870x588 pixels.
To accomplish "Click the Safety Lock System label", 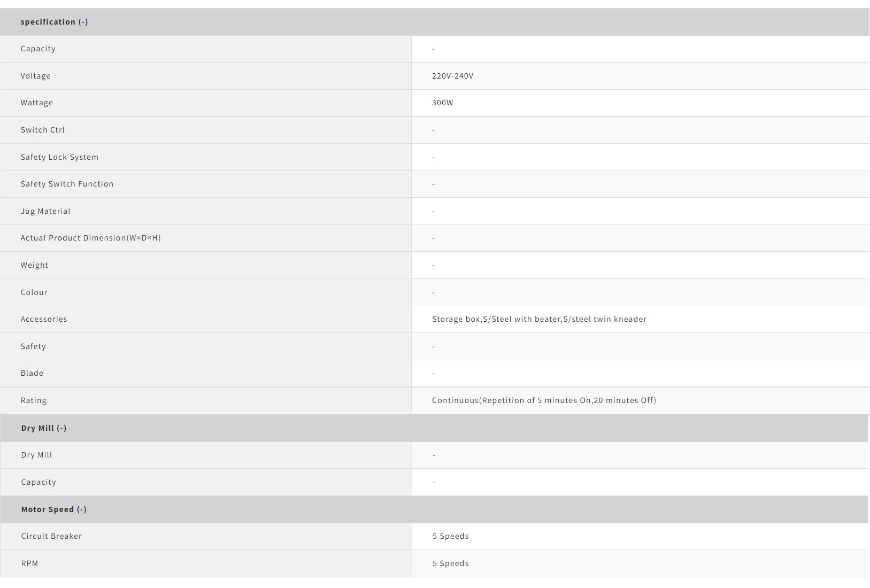I will coord(59,157).
